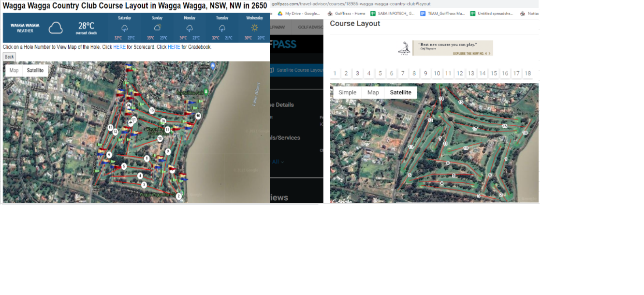Select hole 8 button in Course Layout
The width and height of the screenshot is (644, 295).
click(414, 74)
